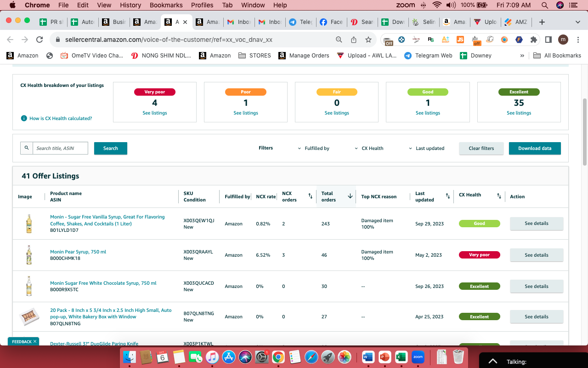The height and width of the screenshot is (368, 588).
Task: Go back to the previous page
Action: 10,40
